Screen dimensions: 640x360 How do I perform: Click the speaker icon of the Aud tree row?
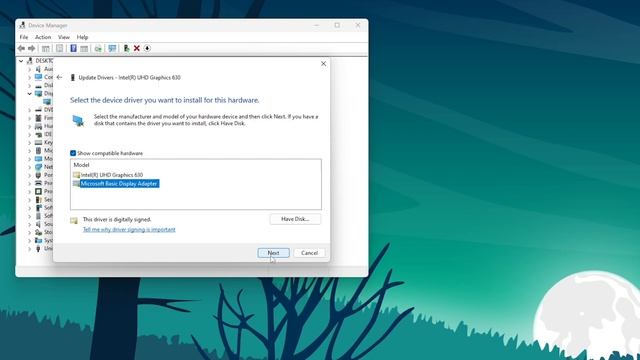[x=38, y=69]
